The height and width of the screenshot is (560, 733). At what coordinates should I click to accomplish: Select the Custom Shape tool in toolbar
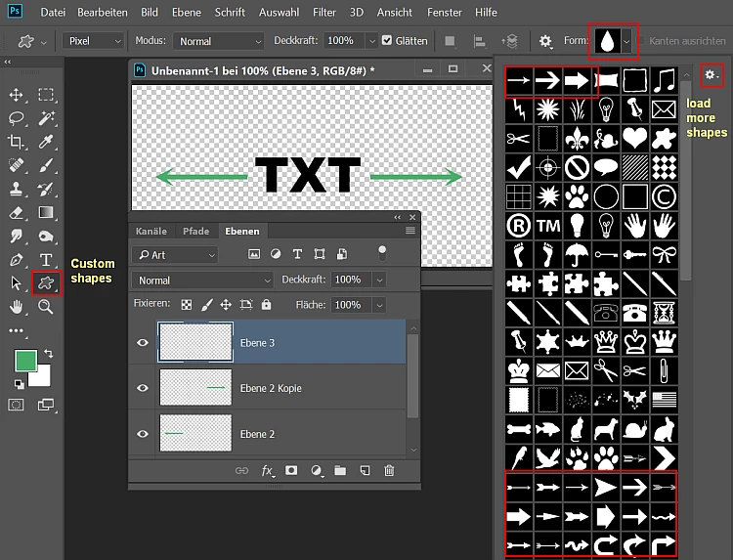[x=46, y=282]
